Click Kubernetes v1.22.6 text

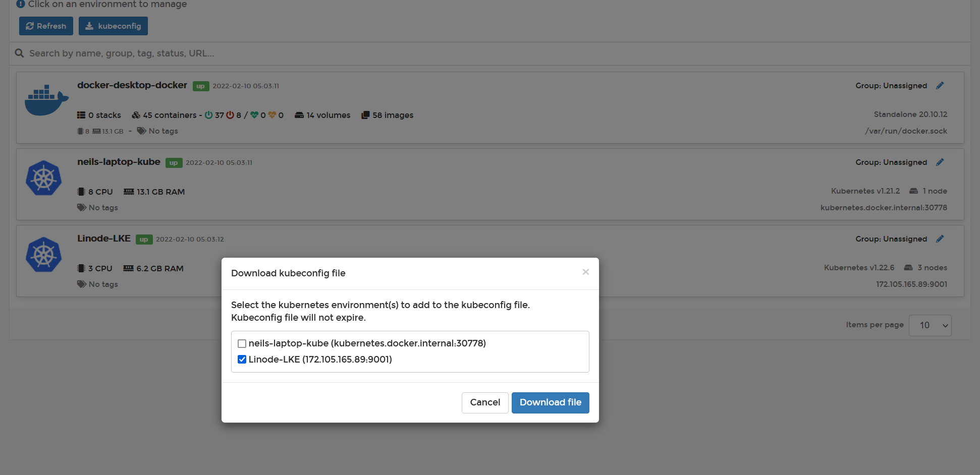click(859, 268)
